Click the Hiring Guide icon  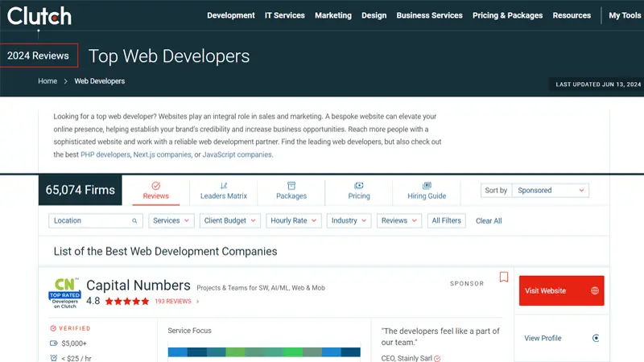[x=427, y=186]
